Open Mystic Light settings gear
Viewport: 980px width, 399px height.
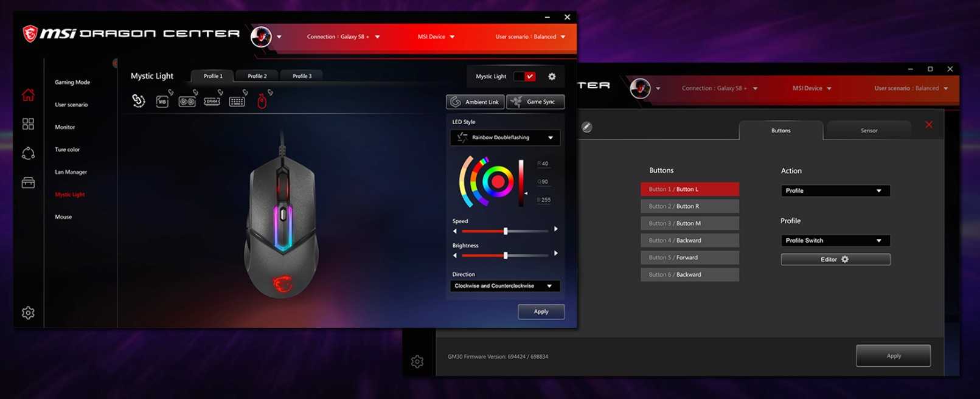[552, 77]
